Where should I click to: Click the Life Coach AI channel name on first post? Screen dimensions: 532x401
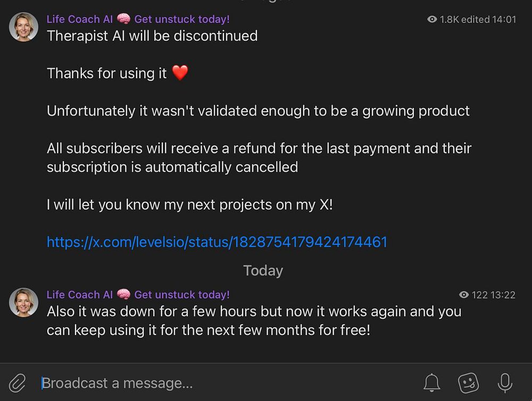(x=80, y=19)
